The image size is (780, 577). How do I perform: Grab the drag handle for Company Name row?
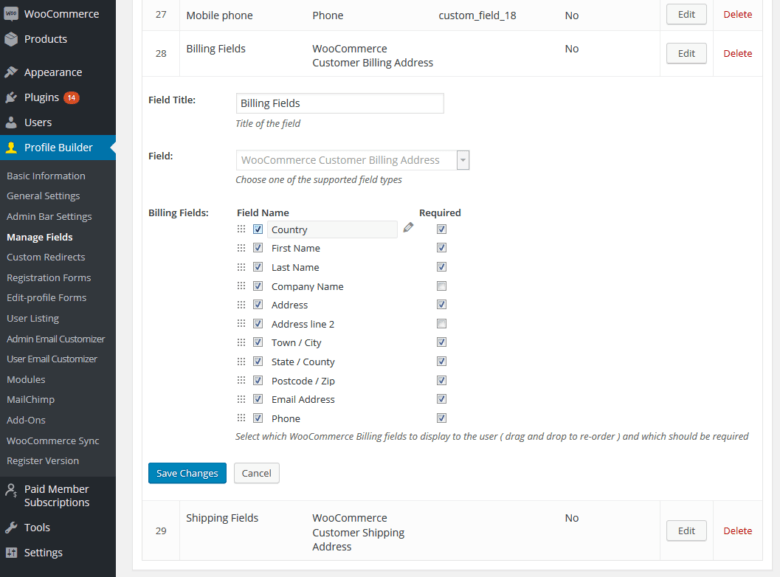click(x=241, y=286)
